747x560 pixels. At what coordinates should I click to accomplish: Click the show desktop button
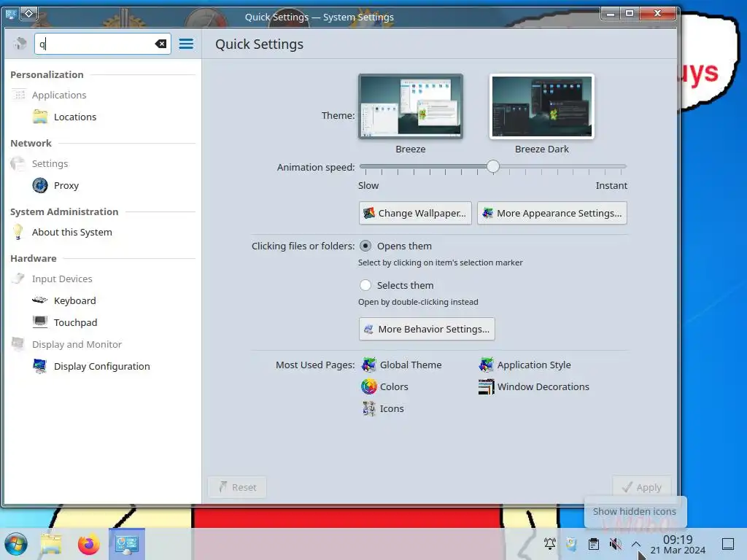coord(728,543)
